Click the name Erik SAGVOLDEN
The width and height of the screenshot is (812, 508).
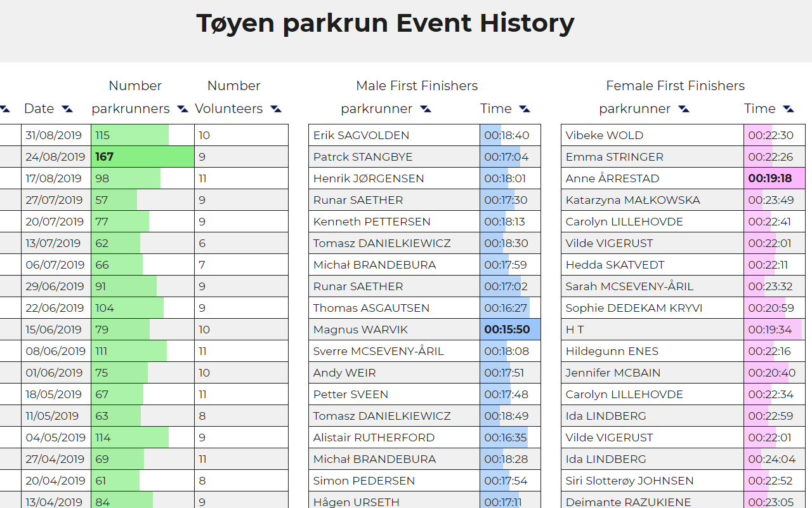361,135
